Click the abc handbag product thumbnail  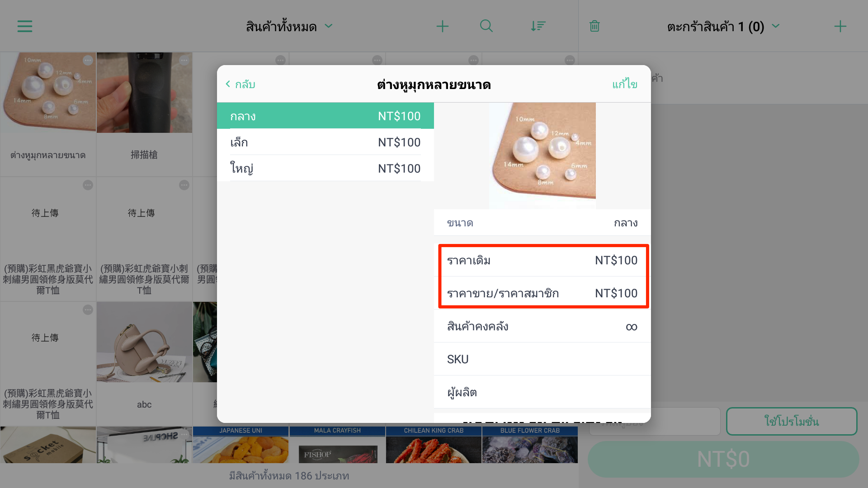click(x=144, y=342)
